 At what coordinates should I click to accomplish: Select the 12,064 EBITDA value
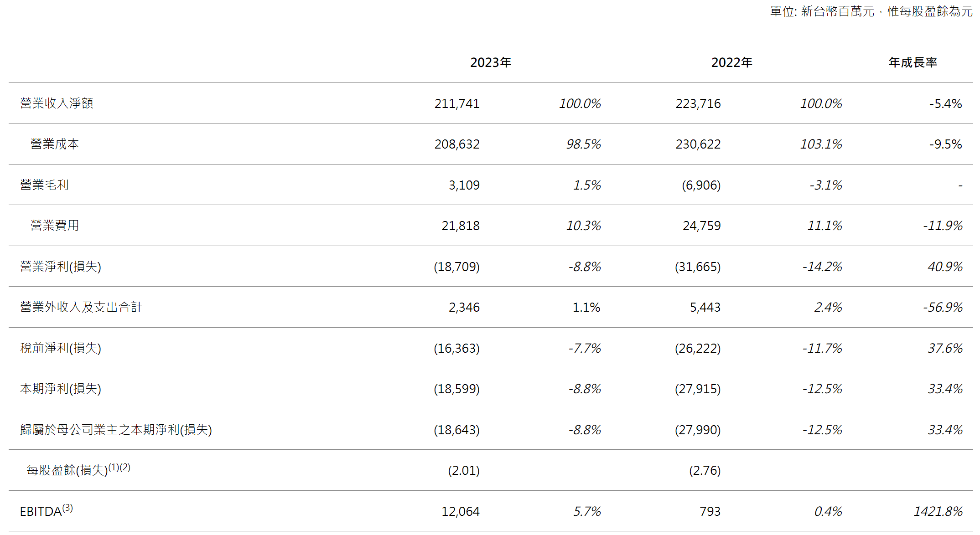461,511
